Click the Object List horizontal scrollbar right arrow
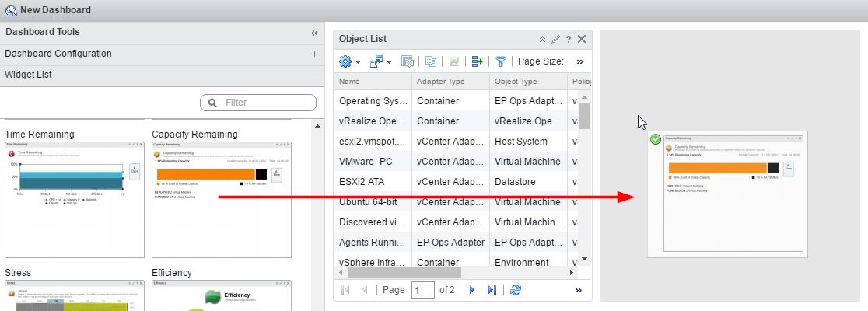 coord(572,272)
